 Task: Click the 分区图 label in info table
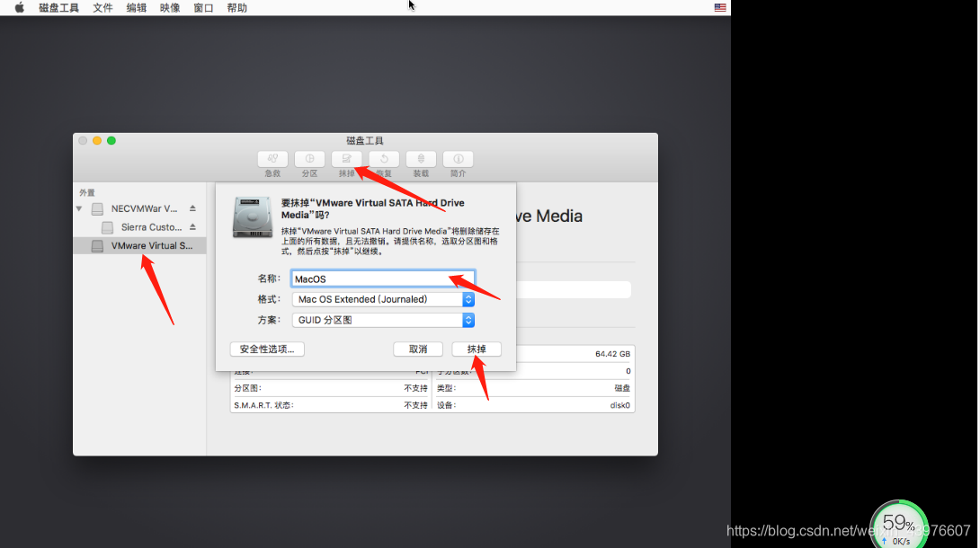coord(247,388)
